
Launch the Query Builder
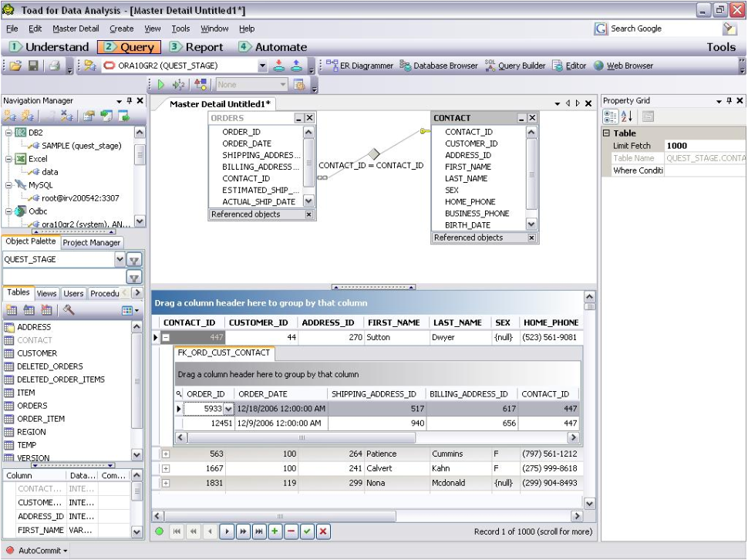coord(515,66)
